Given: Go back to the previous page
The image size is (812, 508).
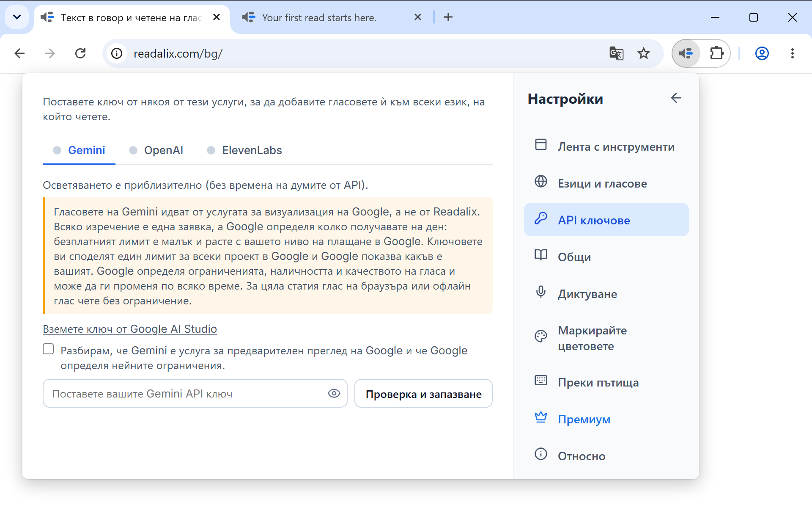Looking at the screenshot, I should (x=19, y=53).
